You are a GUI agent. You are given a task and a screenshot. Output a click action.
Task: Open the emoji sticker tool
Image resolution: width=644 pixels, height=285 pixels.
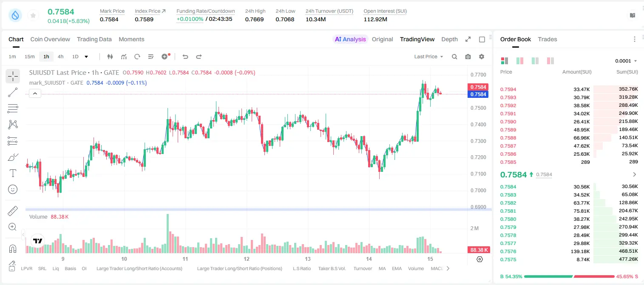(x=13, y=189)
